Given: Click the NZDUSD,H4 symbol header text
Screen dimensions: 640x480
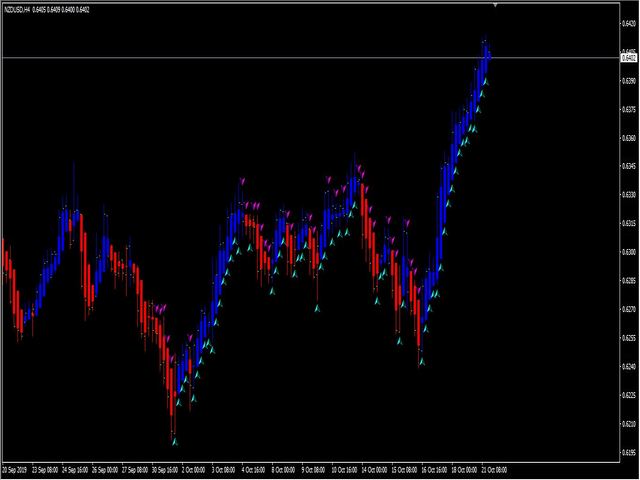Looking at the screenshot, I should (x=17, y=10).
